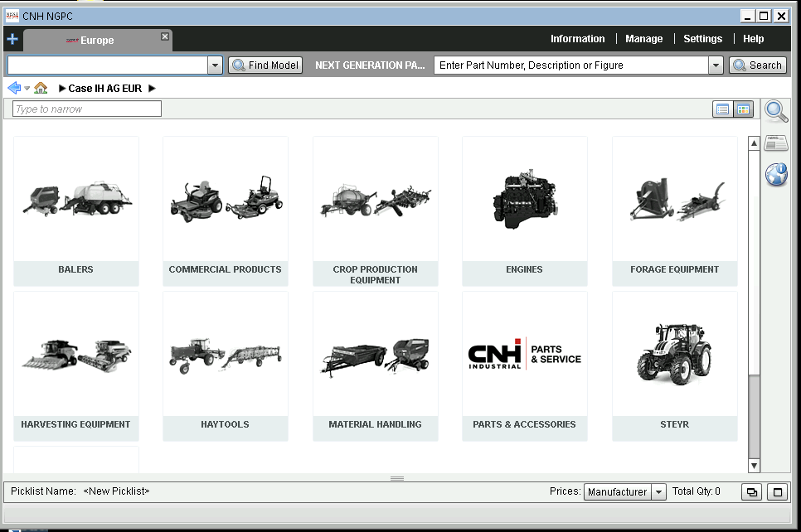Open the magnifier search panel in sidebar

775,111
